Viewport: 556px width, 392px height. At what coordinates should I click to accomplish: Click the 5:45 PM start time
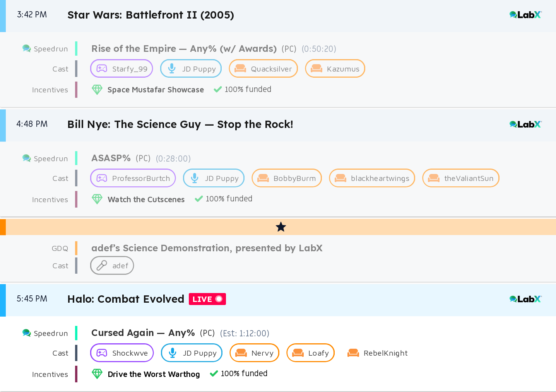pos(32,299)
